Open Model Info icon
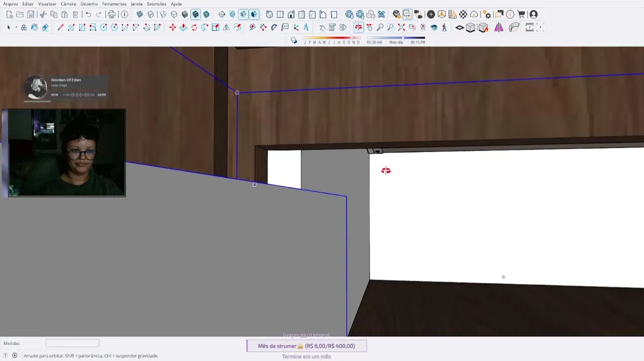The width and height of the screenshot is (644, 361). click(124, 15)
